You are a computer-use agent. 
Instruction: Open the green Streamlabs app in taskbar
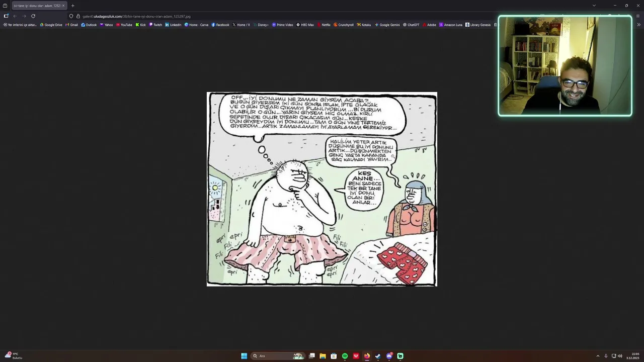pos(400,356)
